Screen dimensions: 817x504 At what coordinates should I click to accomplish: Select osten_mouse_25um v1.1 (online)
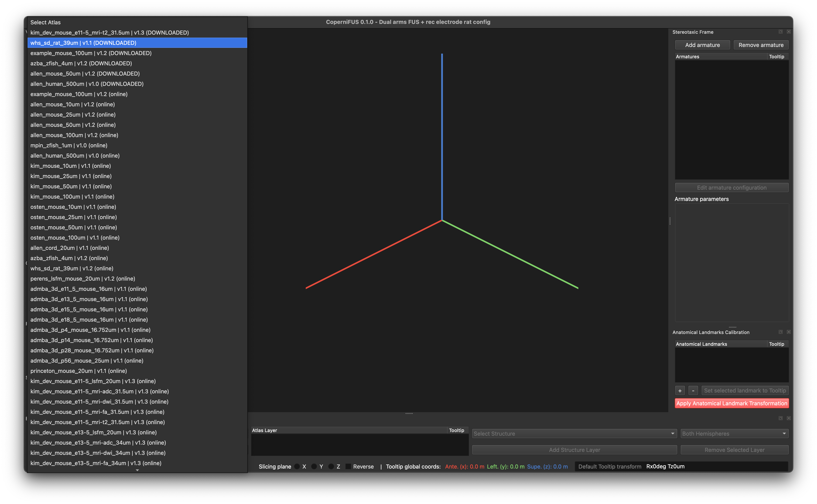137,217
